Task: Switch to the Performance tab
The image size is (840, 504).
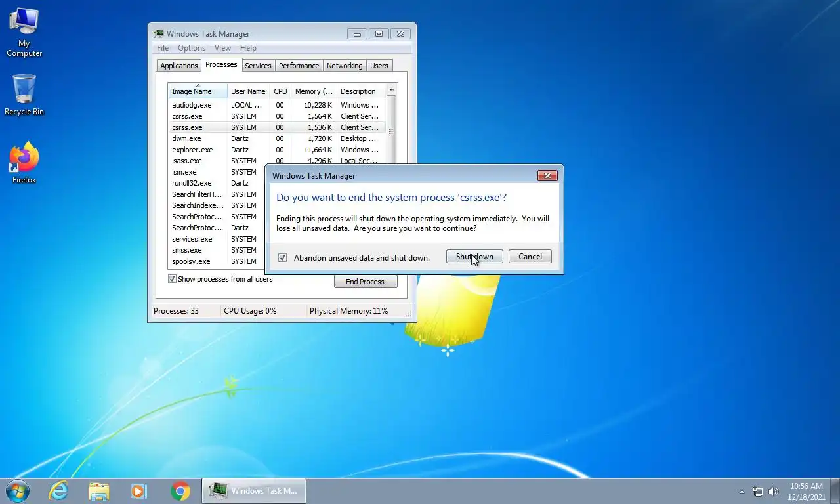Action: tap(299, 66)
